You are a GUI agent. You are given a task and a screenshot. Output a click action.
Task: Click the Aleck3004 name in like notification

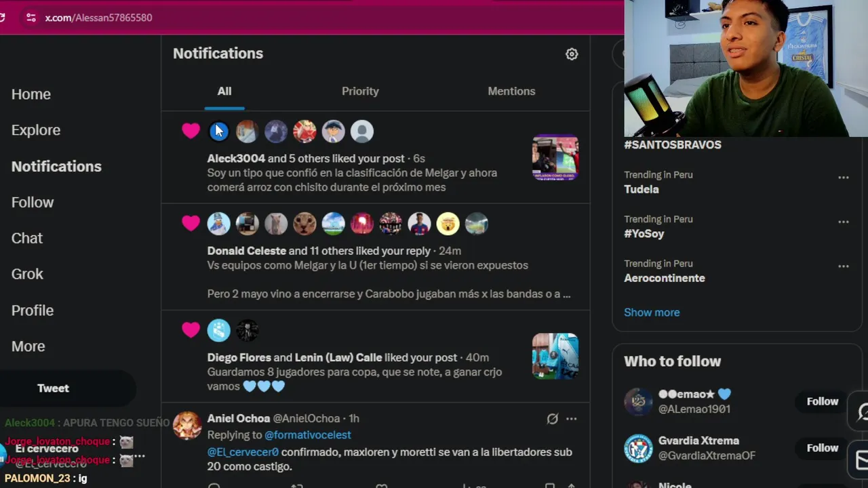[236, 159]
